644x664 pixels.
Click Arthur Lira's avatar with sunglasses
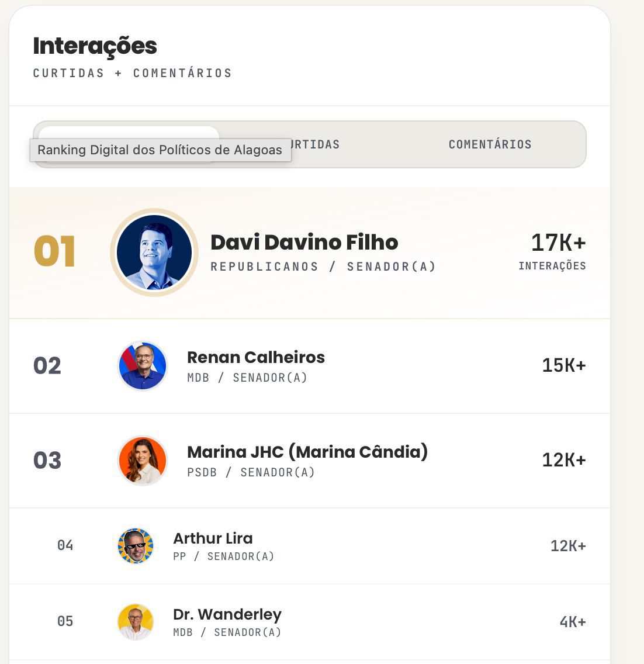tap(136, 546)
